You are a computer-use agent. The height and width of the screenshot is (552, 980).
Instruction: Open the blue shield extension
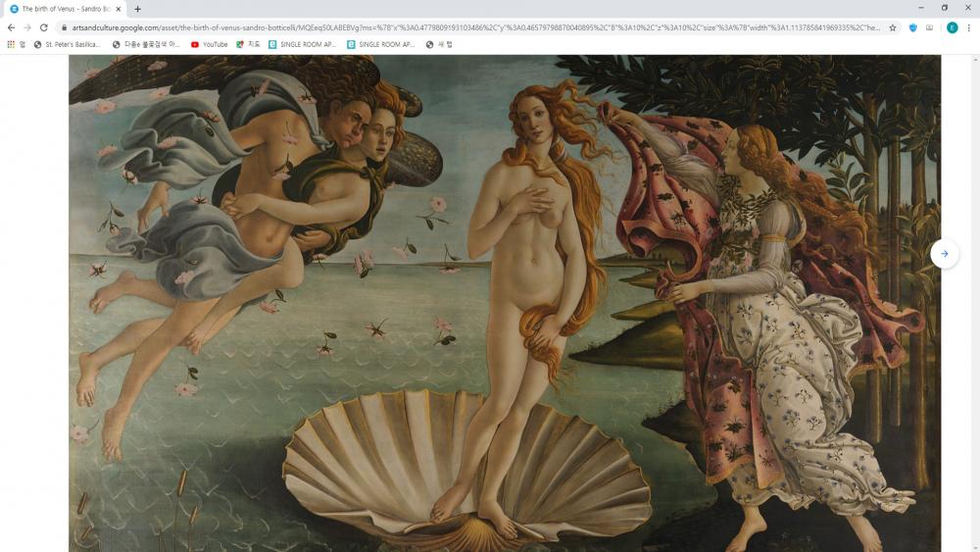point(913,27)
